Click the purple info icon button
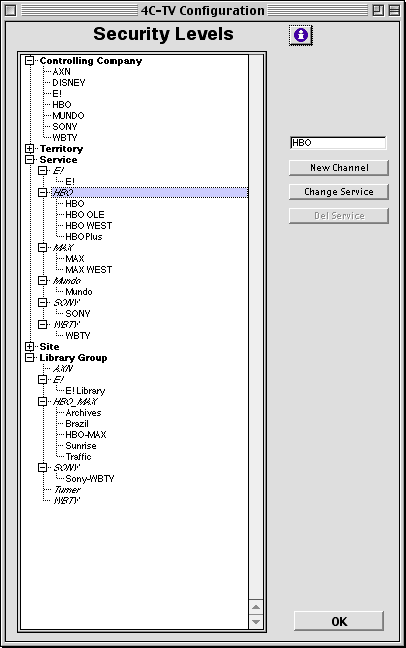 (301, 35)
